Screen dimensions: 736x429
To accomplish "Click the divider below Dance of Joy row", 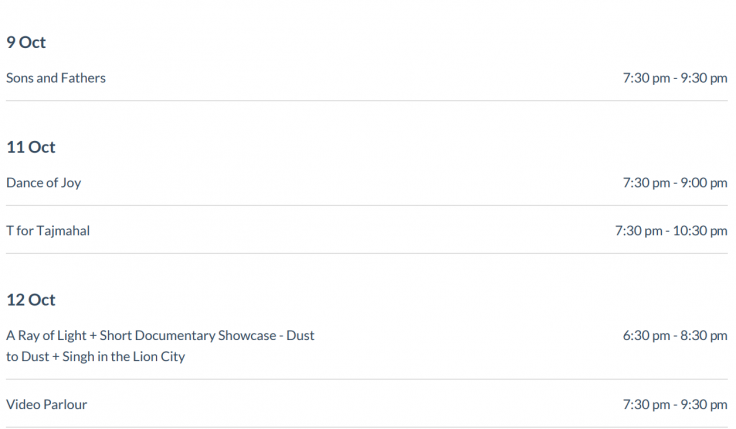I will (x=367, y=205).
